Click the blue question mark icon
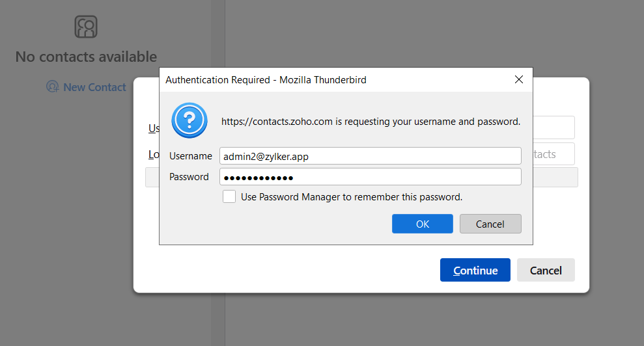This screenshot has height=346, width=644. 189,120
